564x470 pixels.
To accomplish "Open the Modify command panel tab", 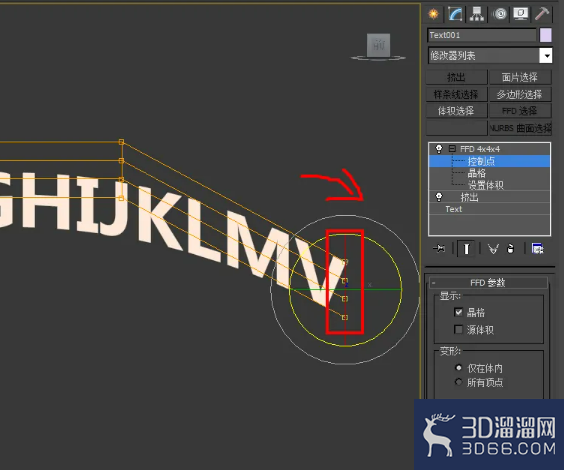I will click(455, 14).
